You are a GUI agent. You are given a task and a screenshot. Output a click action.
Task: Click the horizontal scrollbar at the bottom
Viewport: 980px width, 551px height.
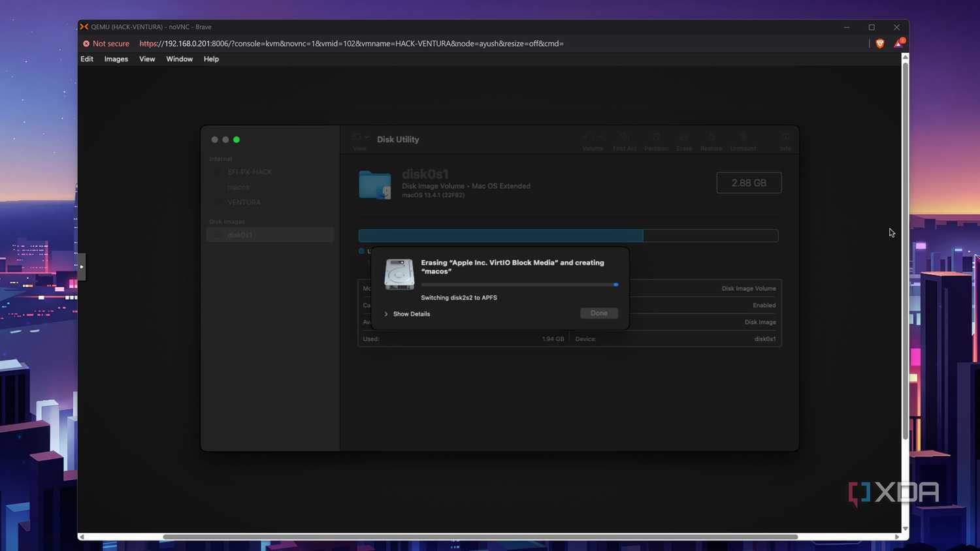coord(480,537)
